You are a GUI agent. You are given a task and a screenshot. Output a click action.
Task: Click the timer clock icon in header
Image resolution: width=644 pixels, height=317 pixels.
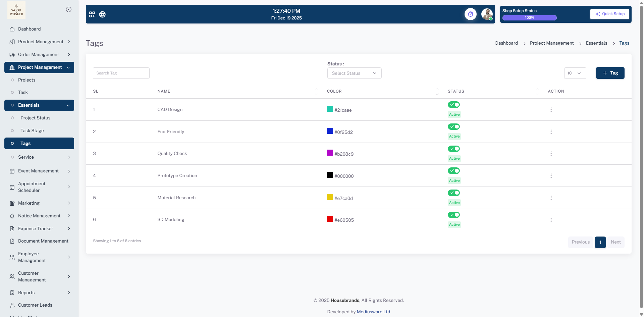point(470,14)
